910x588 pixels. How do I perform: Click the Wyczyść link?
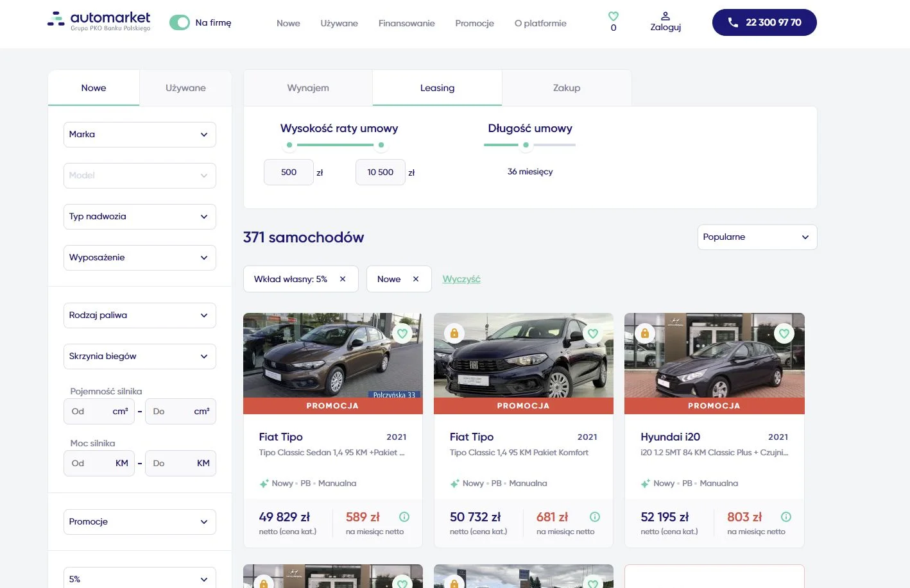click(461, 279)
